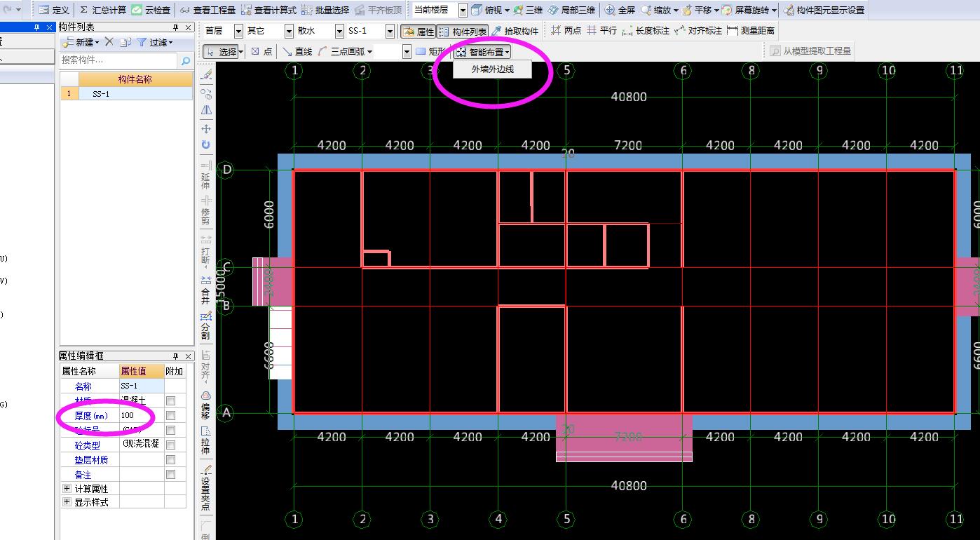
Task: Toggle the 构件列表 component list button
Action: [462, 32]
